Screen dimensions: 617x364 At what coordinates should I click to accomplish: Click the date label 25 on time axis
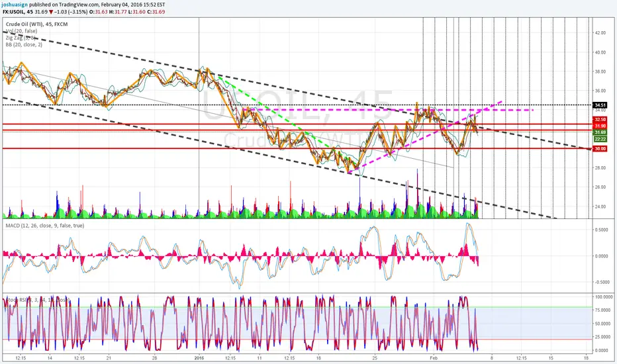pos(375,357)
